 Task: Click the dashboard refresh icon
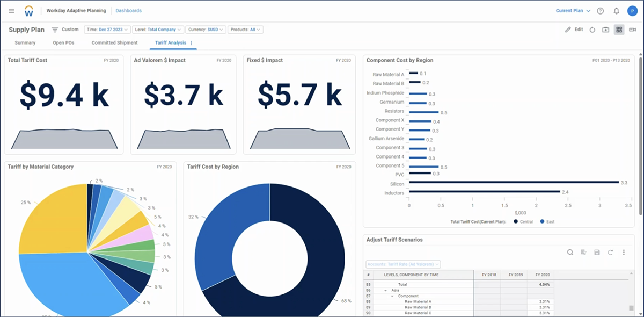[592, 30]
